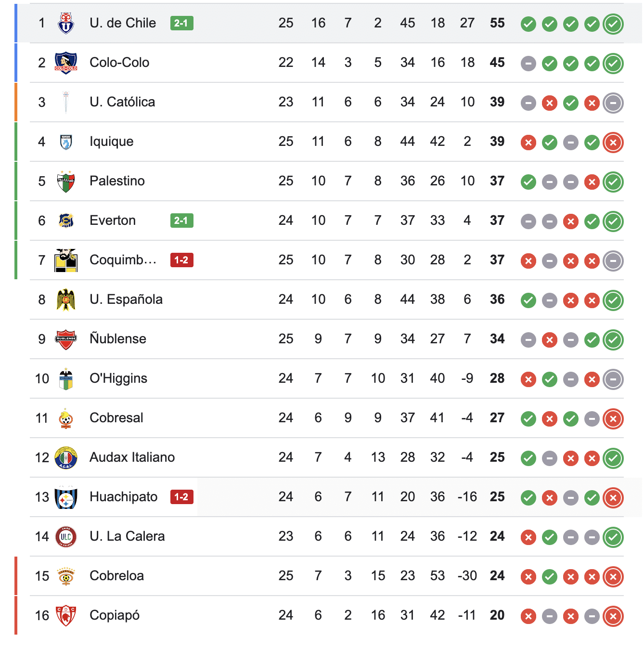Click the U. Española eagle crest
The image size is (644, 650).
coord(66,299)
